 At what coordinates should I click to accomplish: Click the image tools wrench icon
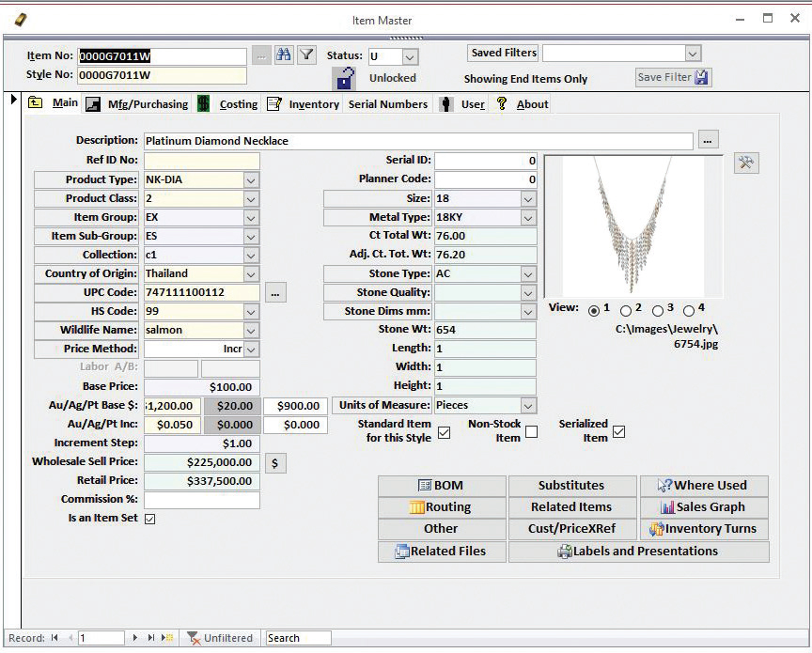click(x=746, y=163)
